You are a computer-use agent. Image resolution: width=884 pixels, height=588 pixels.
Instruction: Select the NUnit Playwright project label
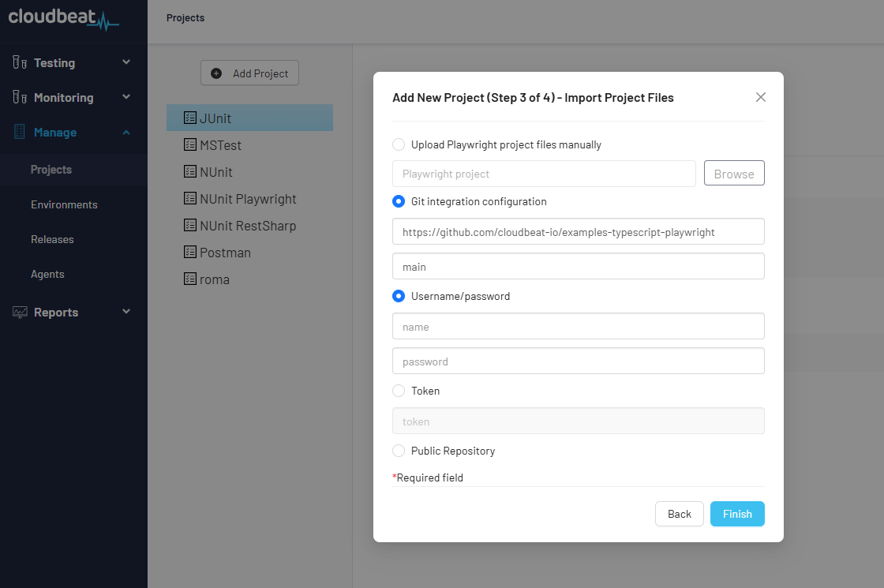248,199
